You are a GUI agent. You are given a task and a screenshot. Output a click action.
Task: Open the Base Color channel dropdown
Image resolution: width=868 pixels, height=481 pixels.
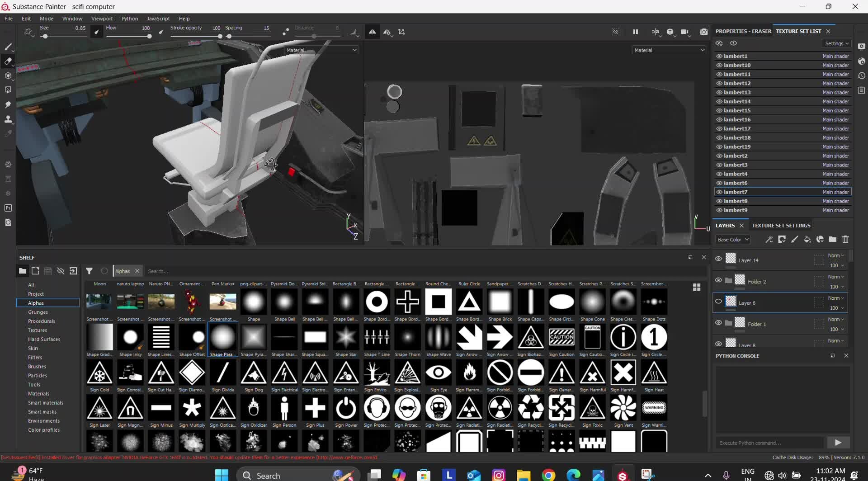click(732, 239)
